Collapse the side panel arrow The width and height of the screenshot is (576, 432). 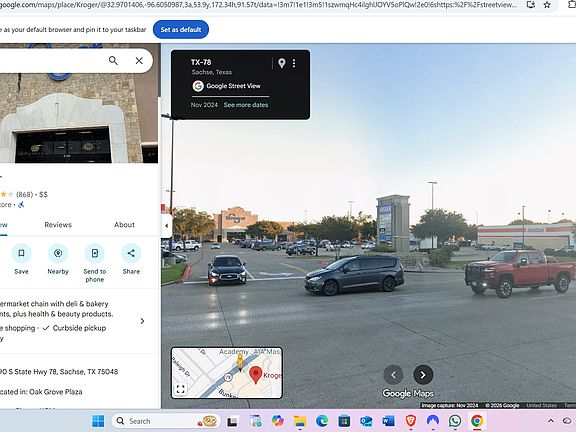coord(166,226)
